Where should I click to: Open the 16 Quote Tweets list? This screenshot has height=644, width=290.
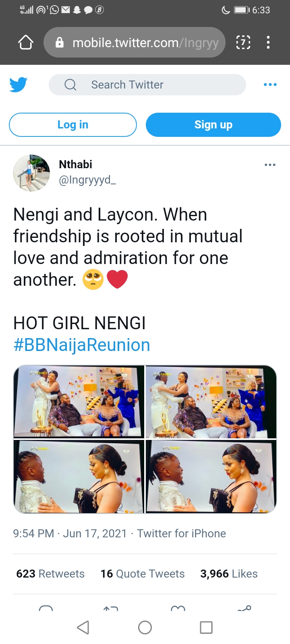tap(143, 574)
